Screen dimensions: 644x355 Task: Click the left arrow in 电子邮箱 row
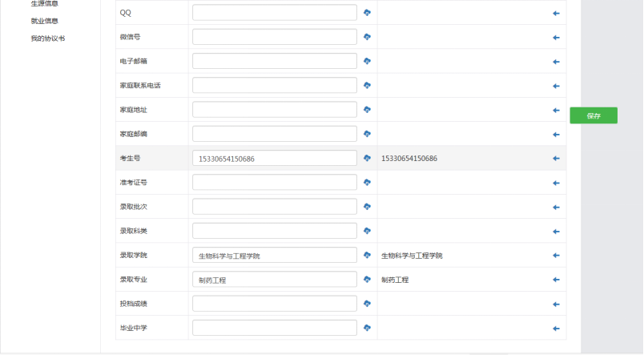[x=556, y=62]
